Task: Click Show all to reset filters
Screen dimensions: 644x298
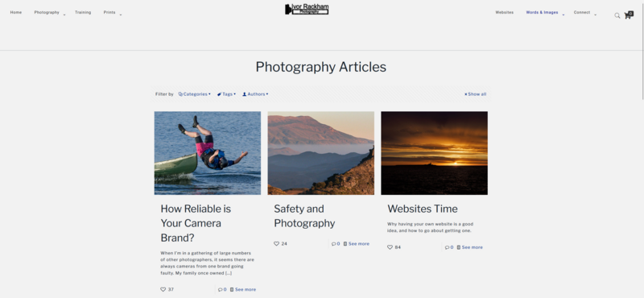Action: coord(475,94)
